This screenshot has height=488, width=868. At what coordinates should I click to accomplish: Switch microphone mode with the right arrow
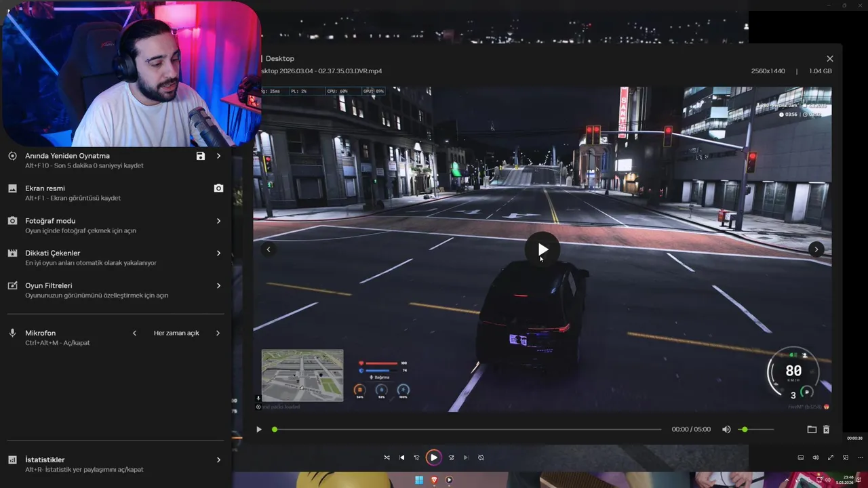218,333
